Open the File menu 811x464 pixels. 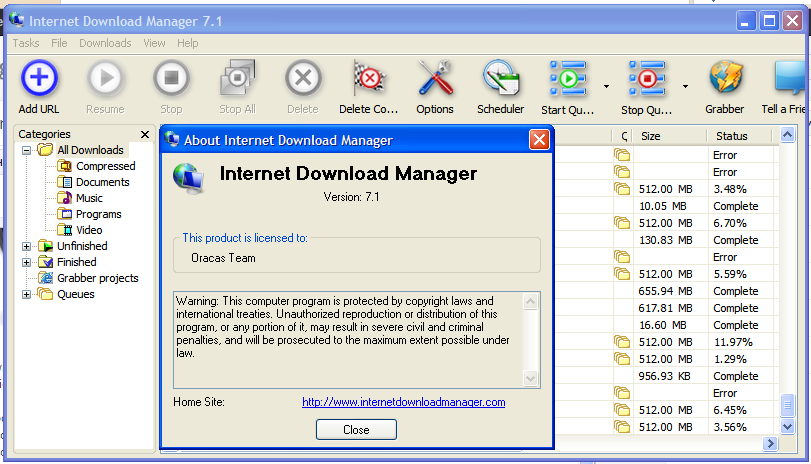(59, 43)
